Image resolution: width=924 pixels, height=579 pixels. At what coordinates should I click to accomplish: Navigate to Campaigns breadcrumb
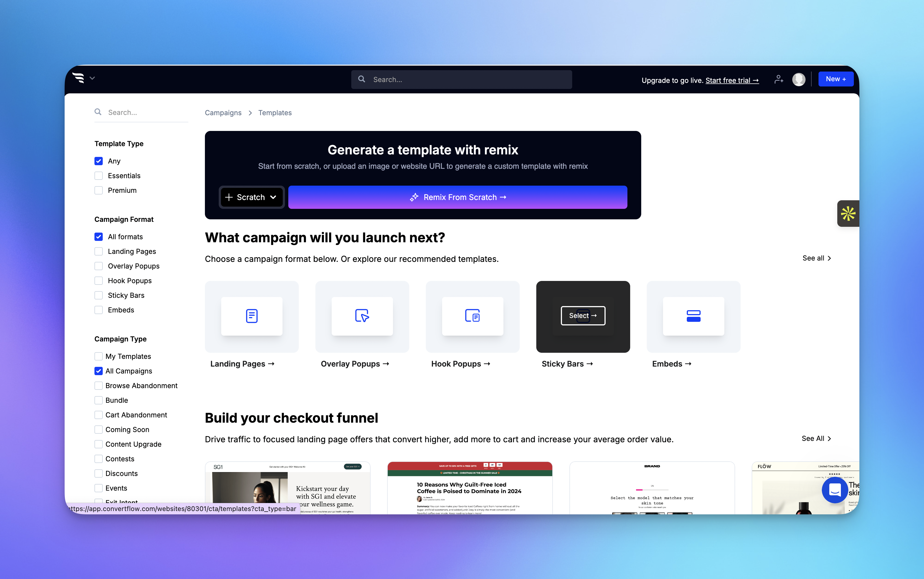(223, 113)
